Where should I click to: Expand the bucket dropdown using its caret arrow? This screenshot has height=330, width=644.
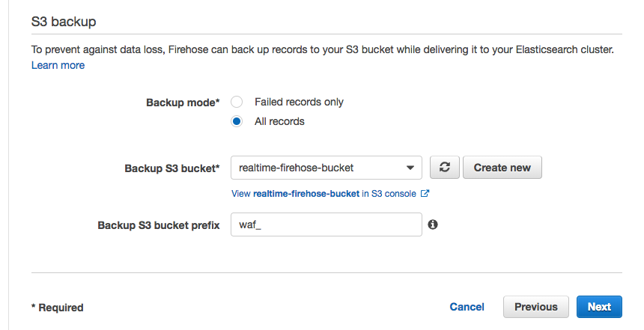(x=410, y=168)
